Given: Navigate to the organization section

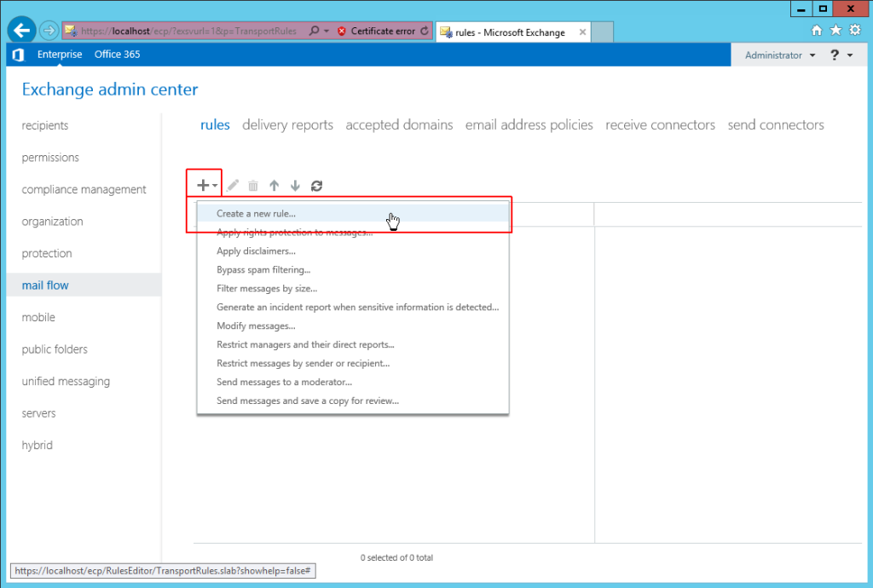Looking at the screenshot, I should click(x=53, y=221).
